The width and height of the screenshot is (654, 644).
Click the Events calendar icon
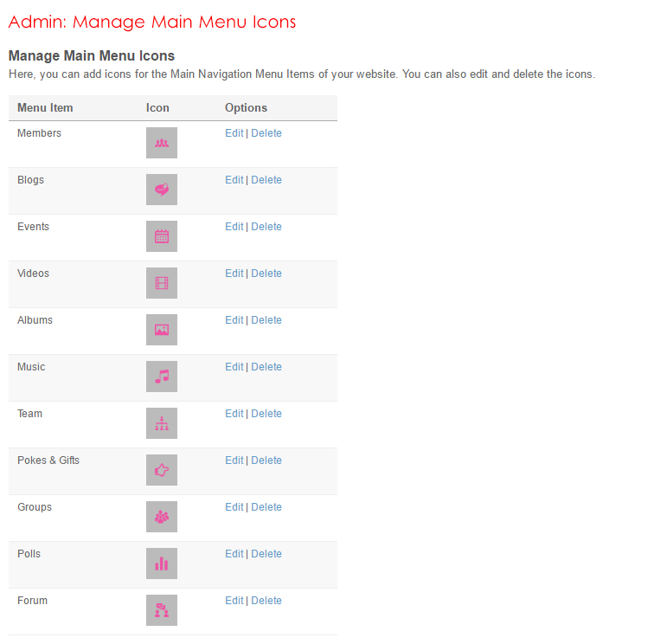point(162,236)
